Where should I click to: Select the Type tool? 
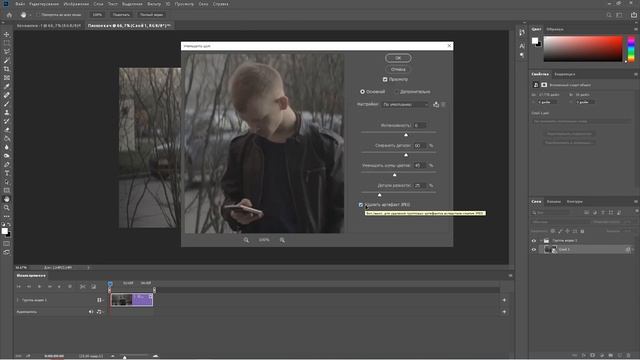coord(7,173)
